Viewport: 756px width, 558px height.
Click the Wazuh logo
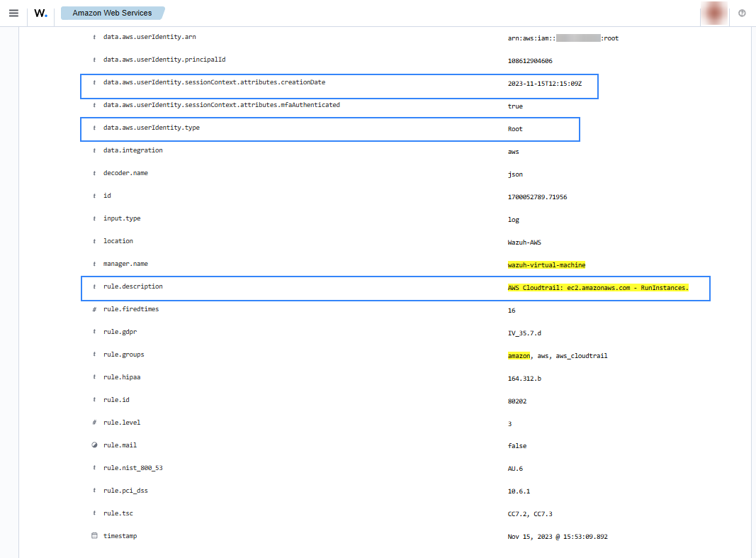click(x=41, y=13)
